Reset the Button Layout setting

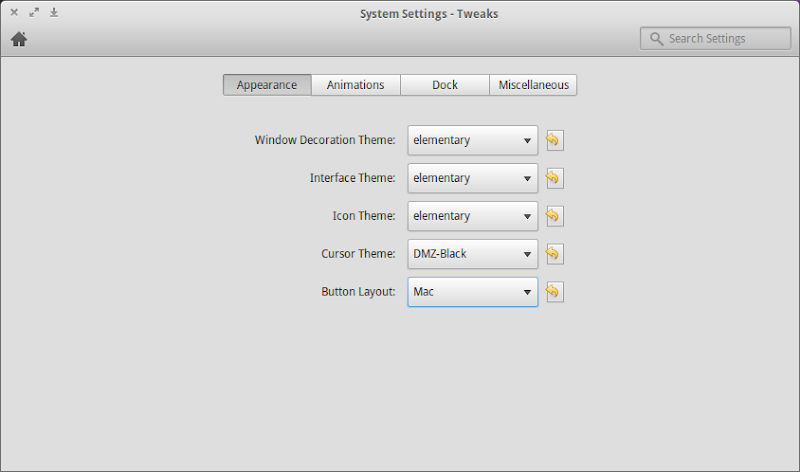[554, 292]
